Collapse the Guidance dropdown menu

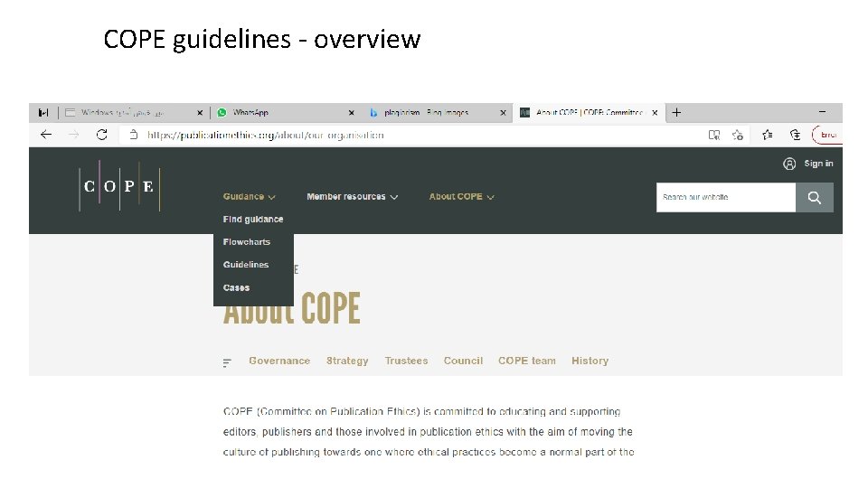tap(250, 196)
